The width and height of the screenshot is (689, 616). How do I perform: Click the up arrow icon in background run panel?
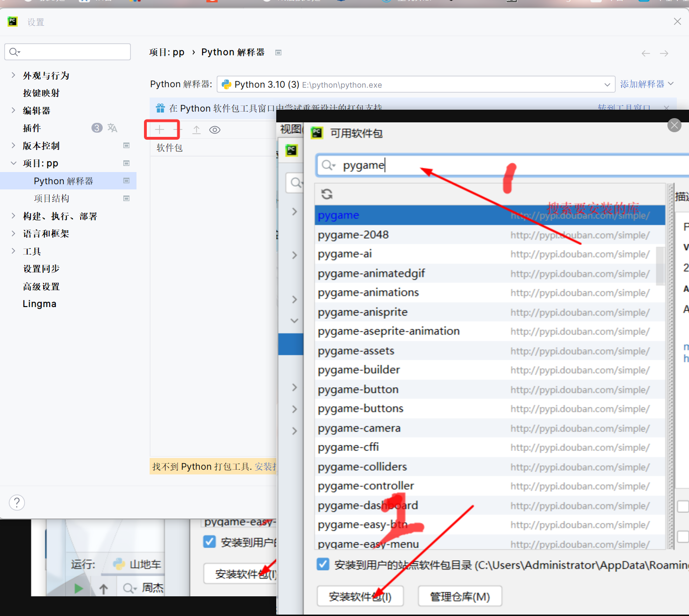coord(104,588)
